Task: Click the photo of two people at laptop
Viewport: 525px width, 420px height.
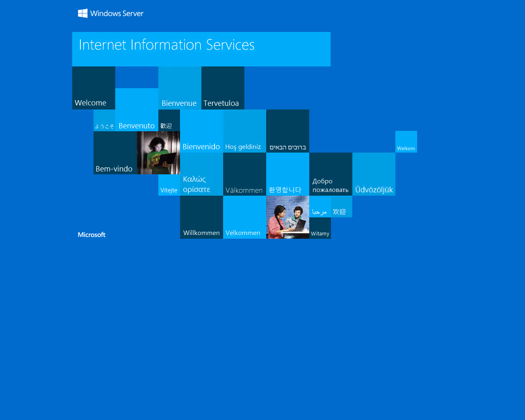Action: [288, 217]
